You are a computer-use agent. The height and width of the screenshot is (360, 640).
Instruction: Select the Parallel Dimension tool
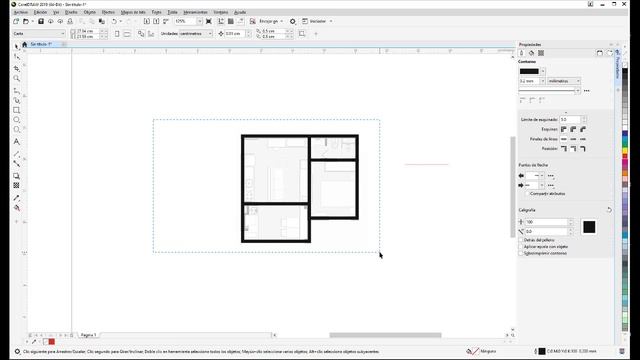click(x=16, y=154)
